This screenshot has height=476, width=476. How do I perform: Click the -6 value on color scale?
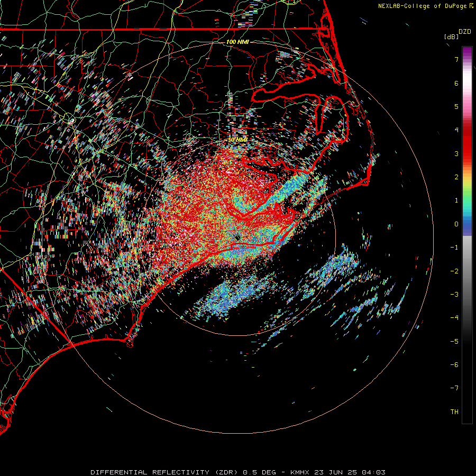point(454,365)
